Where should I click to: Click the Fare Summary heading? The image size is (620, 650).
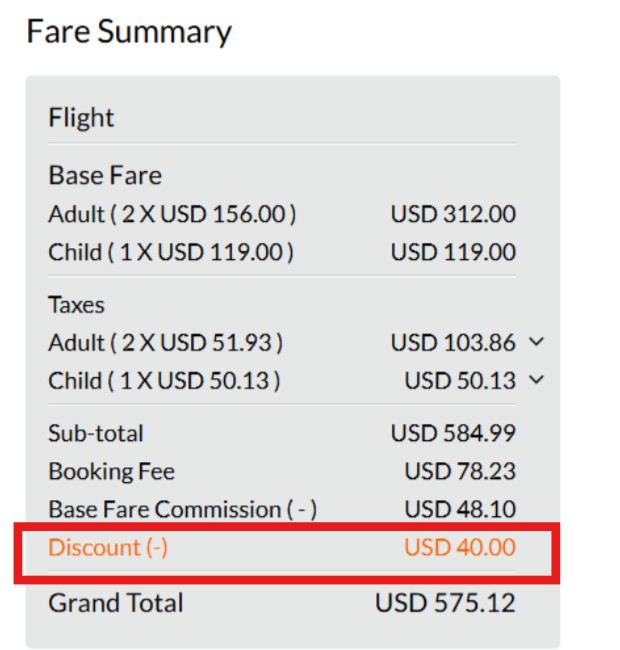[129, 32]
